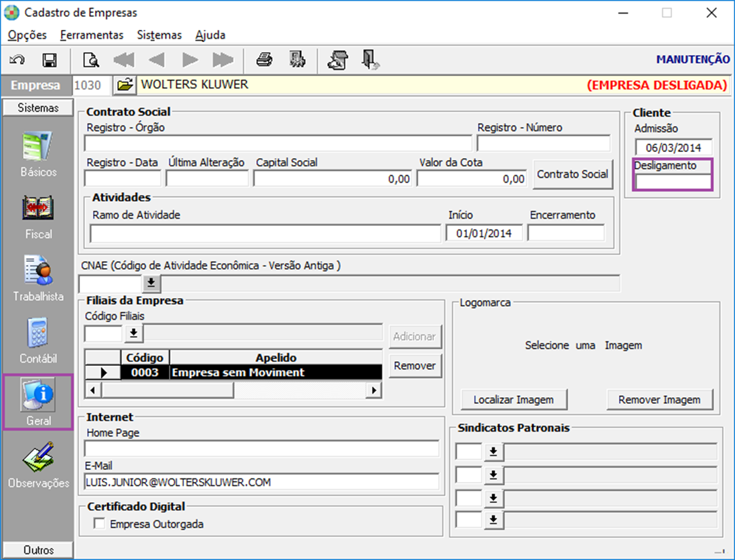Viewport: 735px width, 560px height.
Task: Click the toolbar icon right of the printer
Action: [x=297, y=60]
